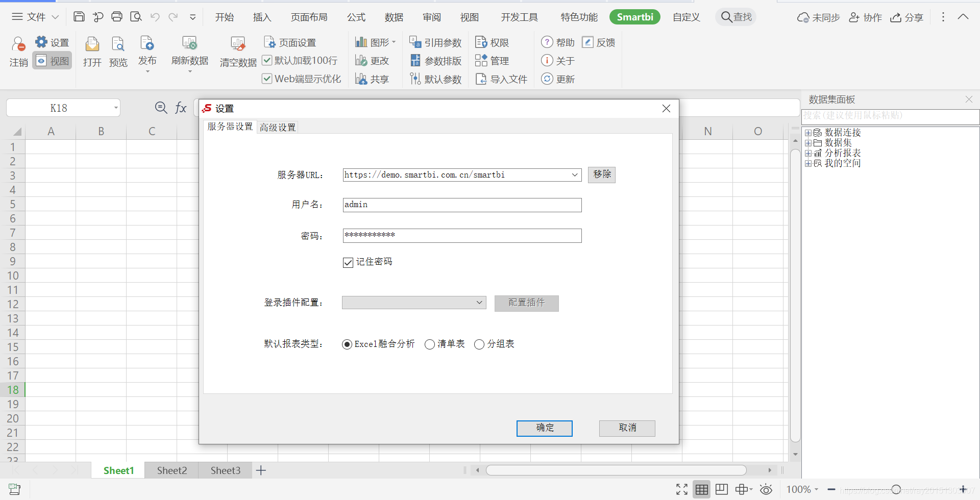Open the 开发工具 ribbon tab
This screenshot has height=500, width=980.
pos(519,17)
